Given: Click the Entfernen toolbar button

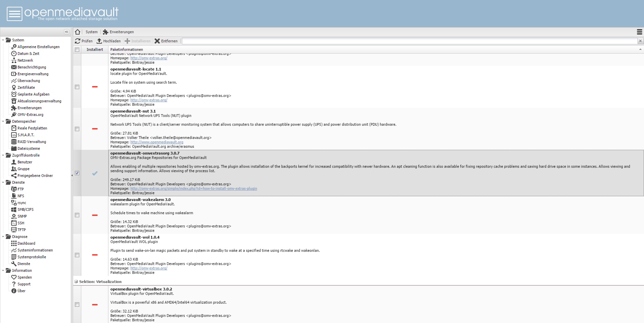Looking at the screenshot, I should [x=166, y=41].
